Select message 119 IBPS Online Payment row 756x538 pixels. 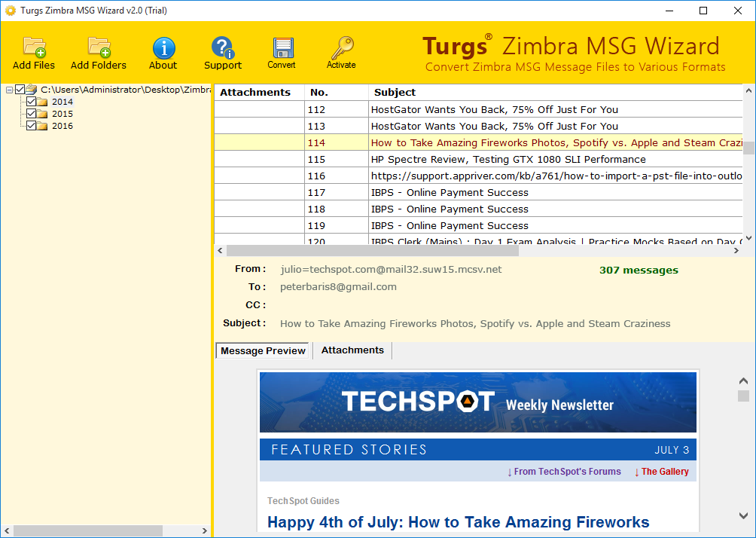tap(478, 225)
